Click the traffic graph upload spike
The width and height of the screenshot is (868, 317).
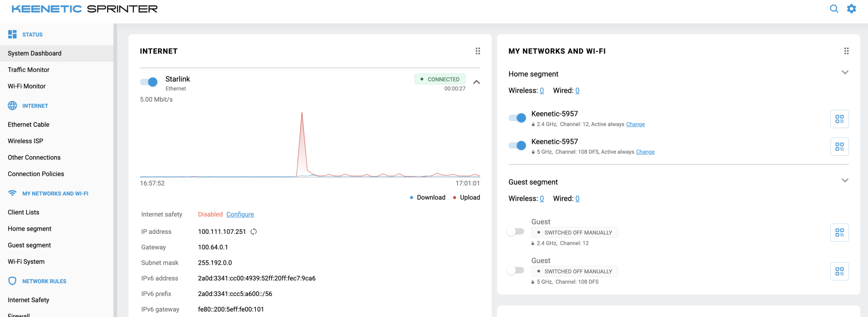(x=302, y=135)
